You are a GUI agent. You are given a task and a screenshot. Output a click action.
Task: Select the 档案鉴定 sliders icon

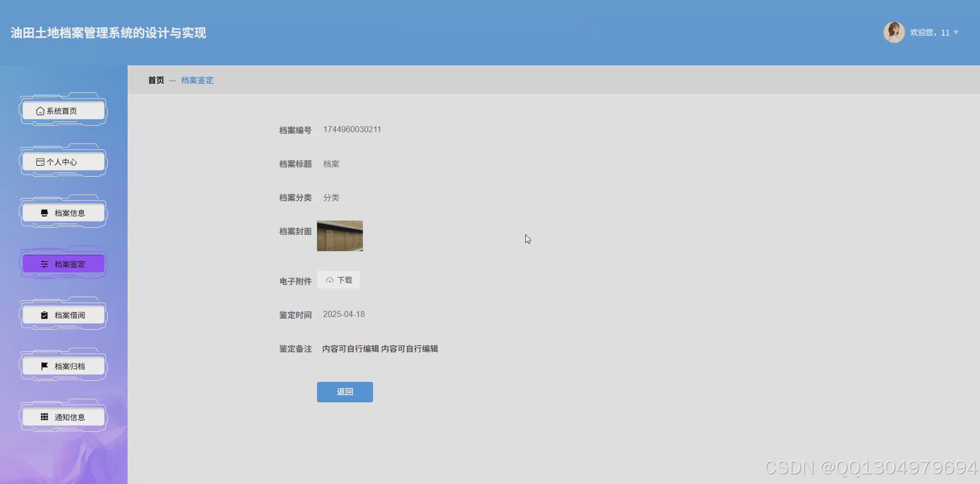(43, 264)
